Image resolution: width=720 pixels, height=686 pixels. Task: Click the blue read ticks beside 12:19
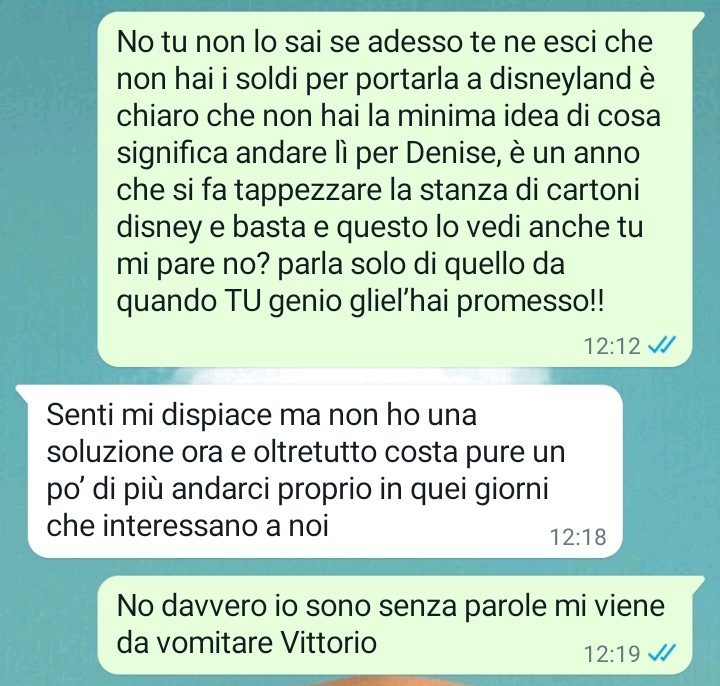(661, 652)
